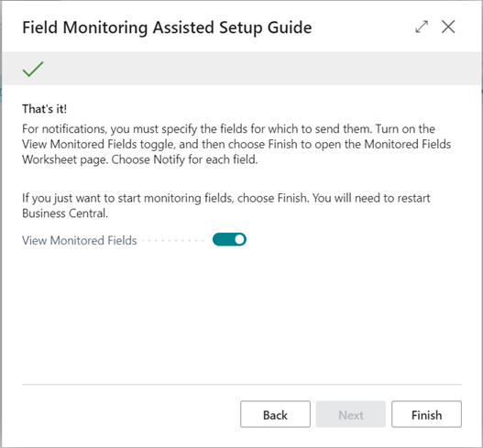
Task: Go back with the Back button
Action: pos(275,414)
